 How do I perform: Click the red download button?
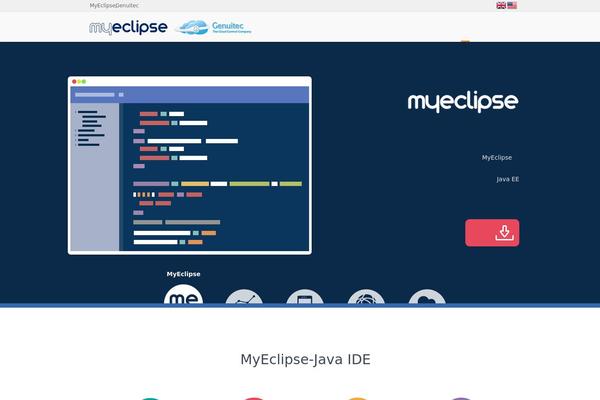pos(492,233)
